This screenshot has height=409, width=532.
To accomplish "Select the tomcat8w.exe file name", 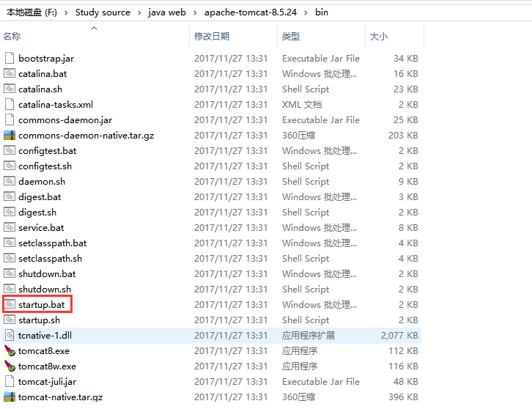I will tap(47, 366).
